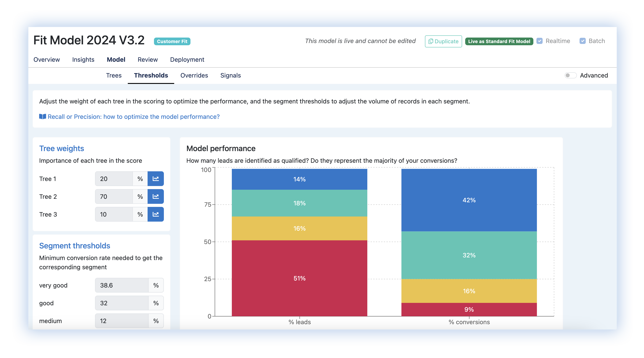This screenshot has height=358, width=644.
Task: Click the Tree 2 weight input field
Action: point(114,197)
